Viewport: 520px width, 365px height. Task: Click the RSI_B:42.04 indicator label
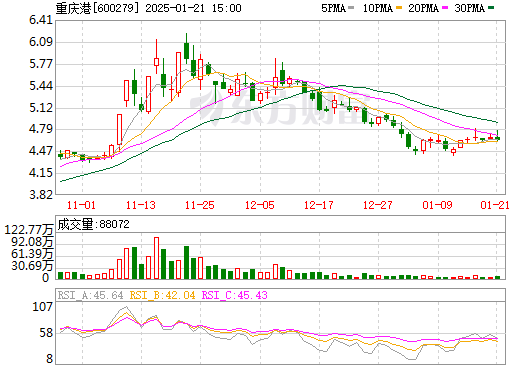click(162, 295)
